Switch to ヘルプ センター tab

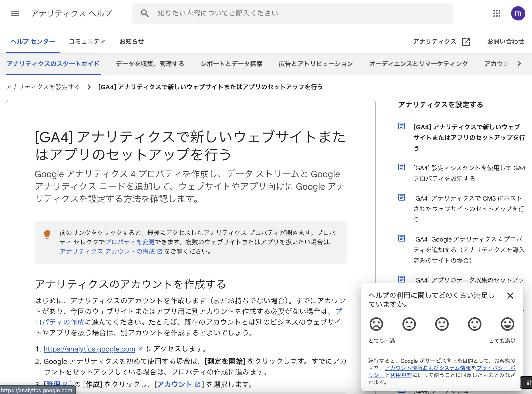tap(33, 41)
